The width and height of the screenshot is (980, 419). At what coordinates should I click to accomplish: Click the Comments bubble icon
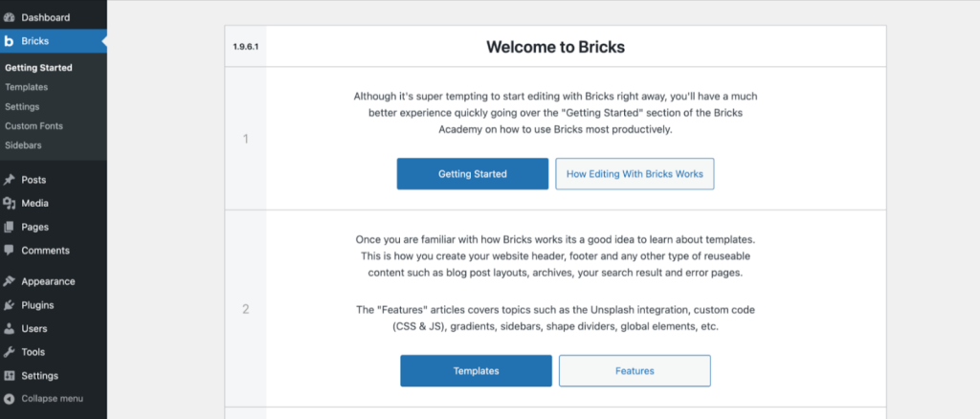coord(9,251)
